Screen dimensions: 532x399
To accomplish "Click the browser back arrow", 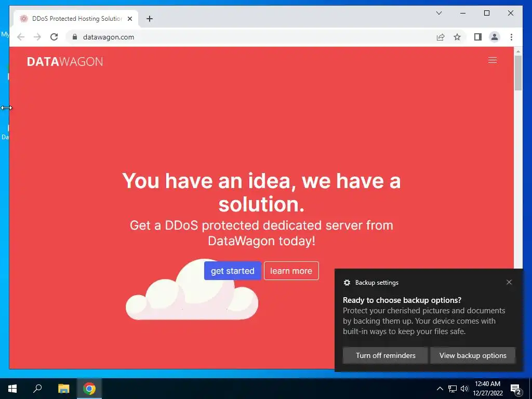I will coord(21,37).
